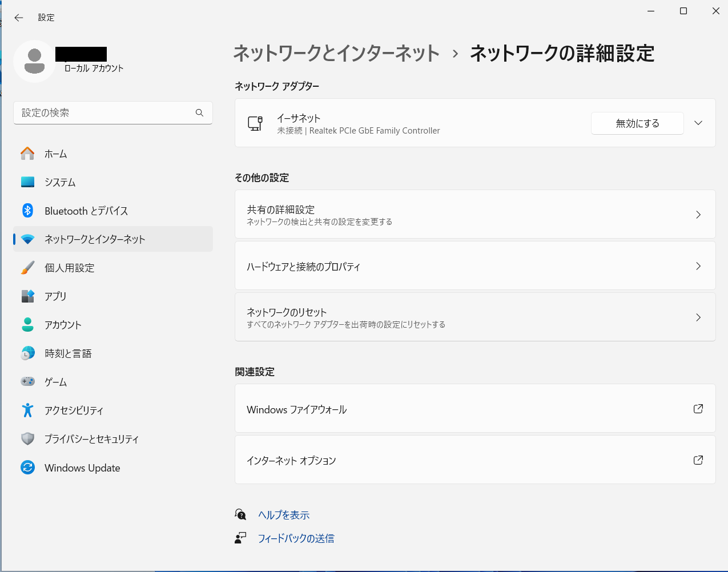This screenshot has width=728, height=572.
Task: Click the back arrow icon in title bar
Action: click(x=19, y=18)
